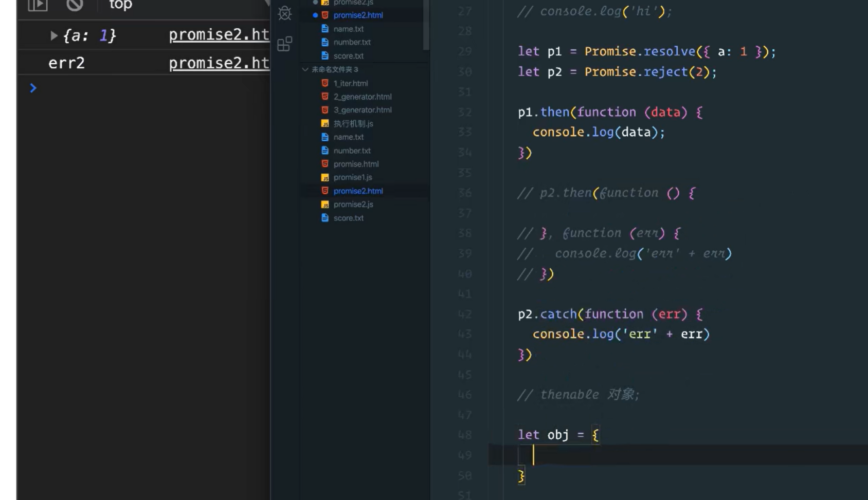Select the err2 console output text

[66, 63]
